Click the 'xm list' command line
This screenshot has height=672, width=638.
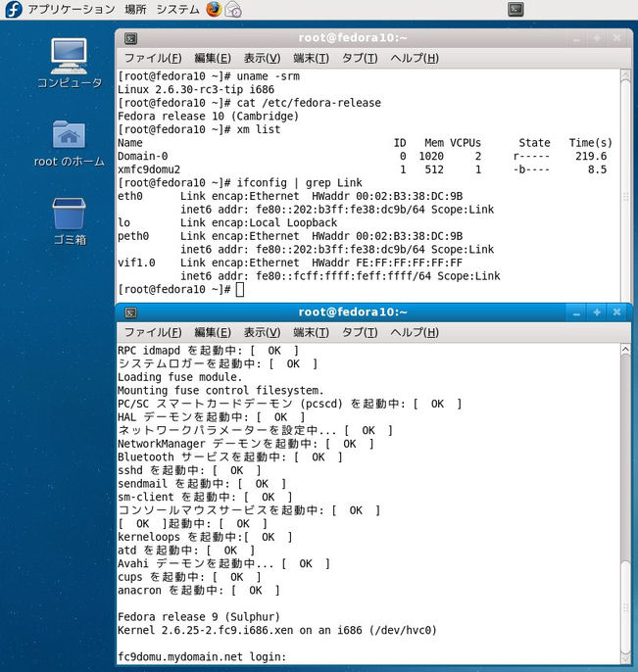pos(199,129)
